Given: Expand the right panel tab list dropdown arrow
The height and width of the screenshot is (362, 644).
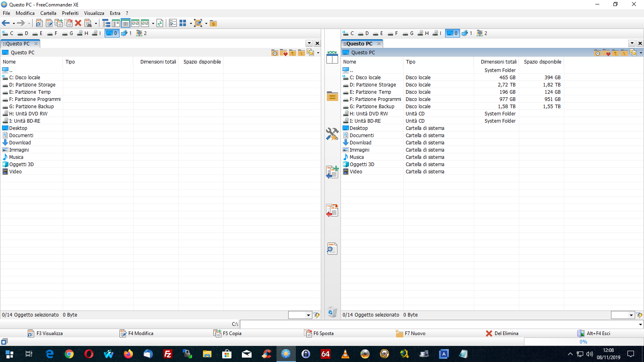Looking at the screenshot, I should coord(632,43).
